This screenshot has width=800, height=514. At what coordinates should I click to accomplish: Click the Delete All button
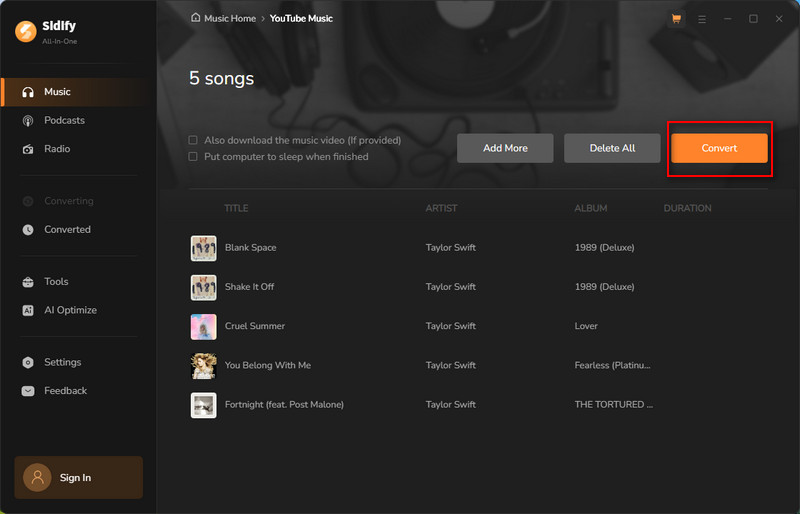(612, 148)
